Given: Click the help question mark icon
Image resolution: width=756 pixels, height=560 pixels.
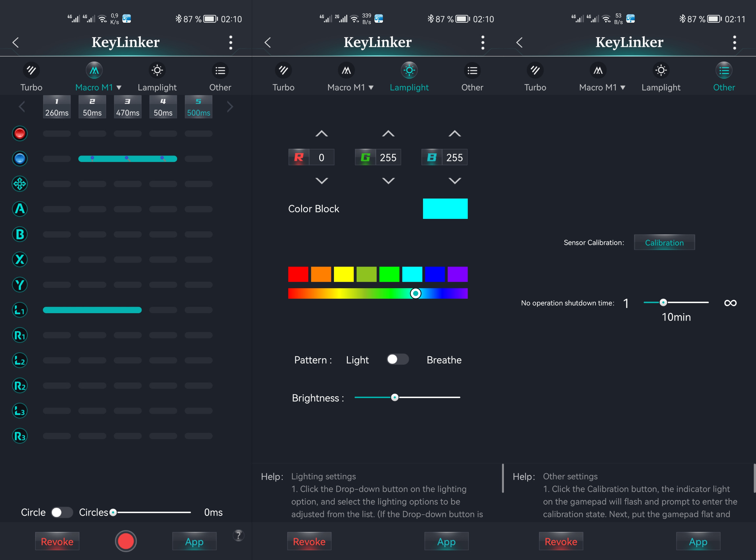Looking at the screenshot, I should (238, 535).
